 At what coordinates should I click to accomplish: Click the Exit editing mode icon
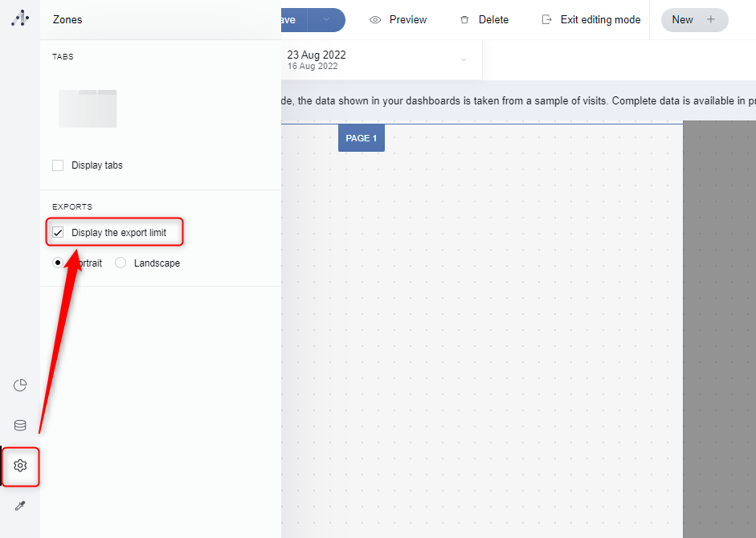(547, 20)
